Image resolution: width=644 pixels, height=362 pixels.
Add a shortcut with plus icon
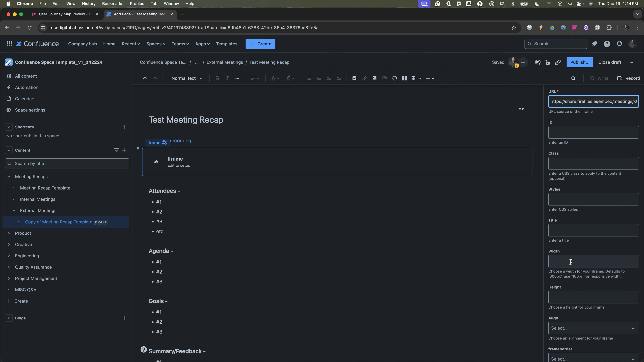(x=124, y=127)
